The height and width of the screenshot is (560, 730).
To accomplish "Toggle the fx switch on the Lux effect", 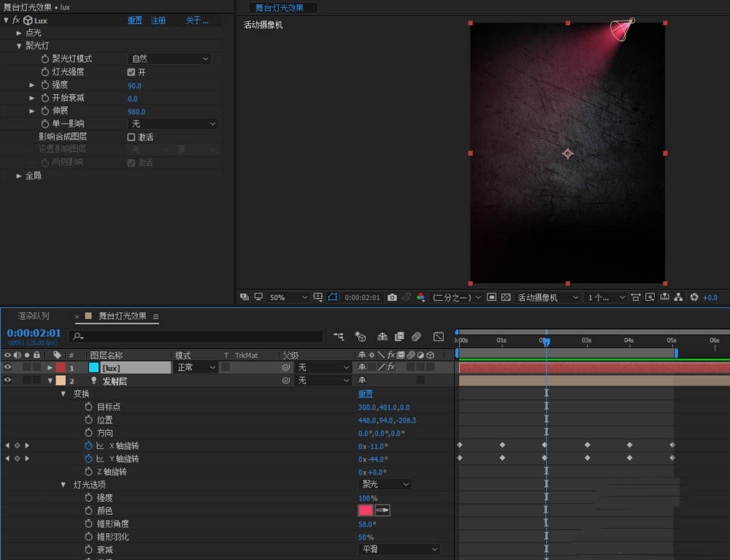I will (x=16, y=20).
